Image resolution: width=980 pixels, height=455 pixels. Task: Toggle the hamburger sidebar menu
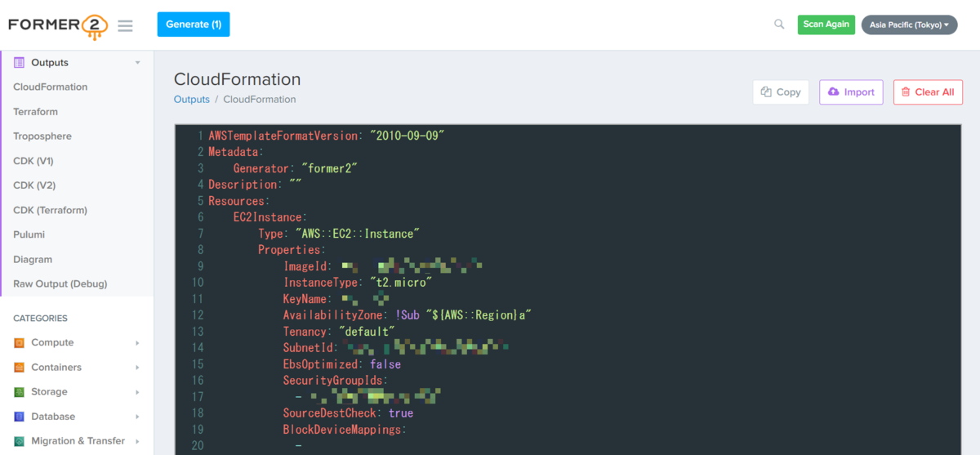click(125, 25)
